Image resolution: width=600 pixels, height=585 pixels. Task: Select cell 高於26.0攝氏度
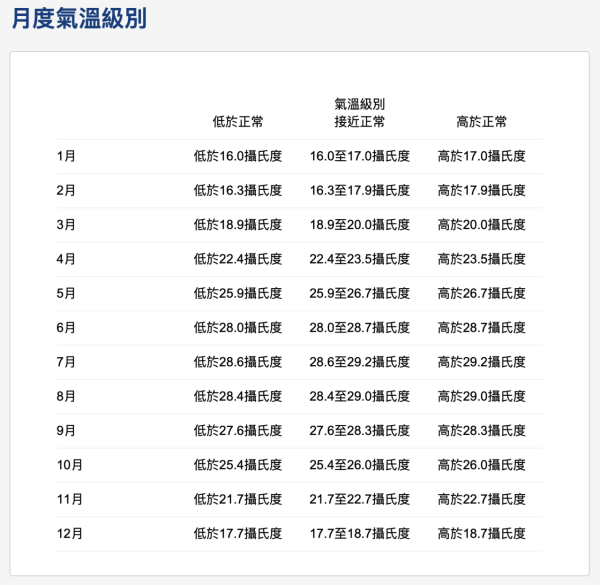coord(481,465)
